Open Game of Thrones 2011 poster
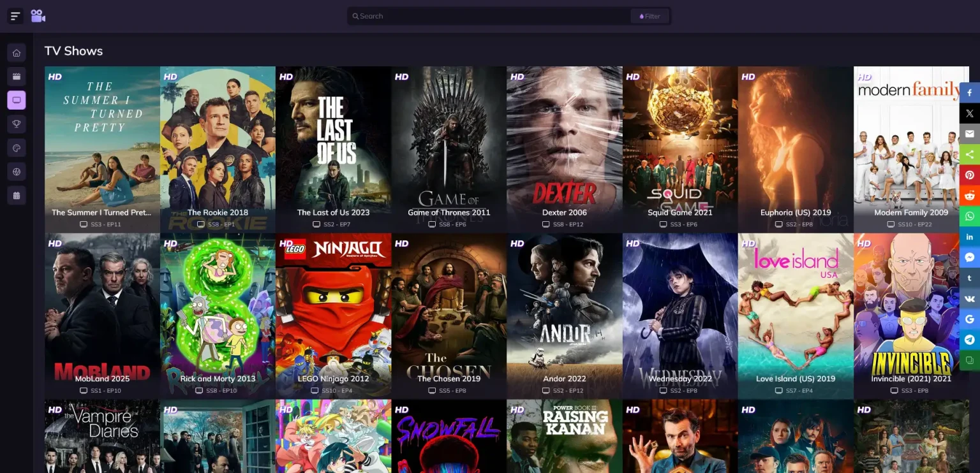 click(x=449, y=149)
